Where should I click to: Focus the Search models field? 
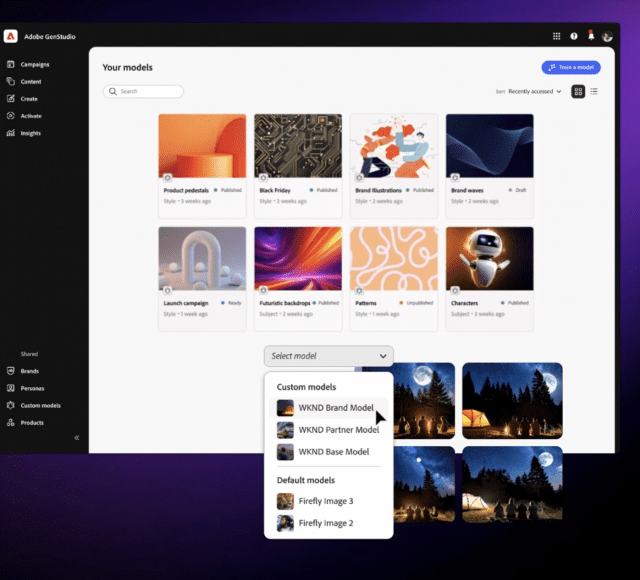coord(143,91)
